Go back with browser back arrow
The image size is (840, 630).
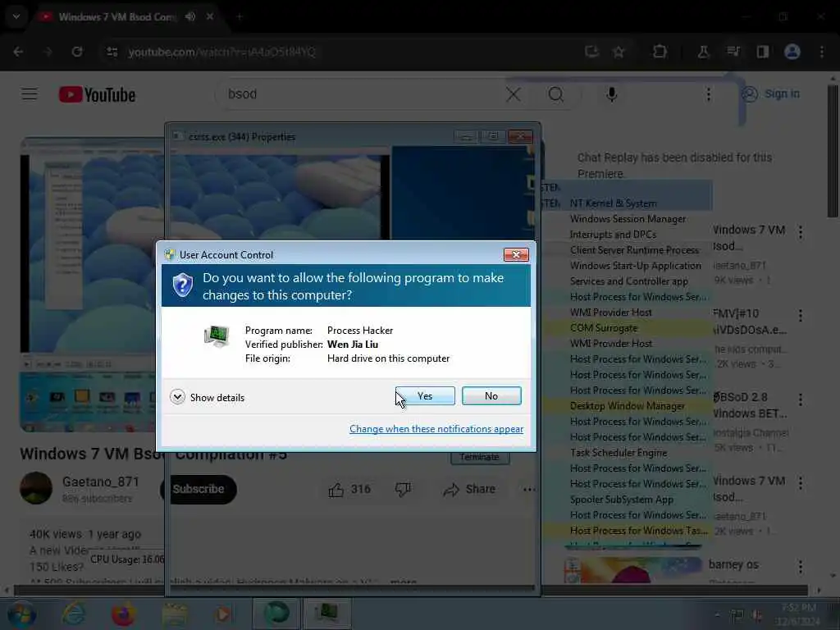tap(18, 52)
